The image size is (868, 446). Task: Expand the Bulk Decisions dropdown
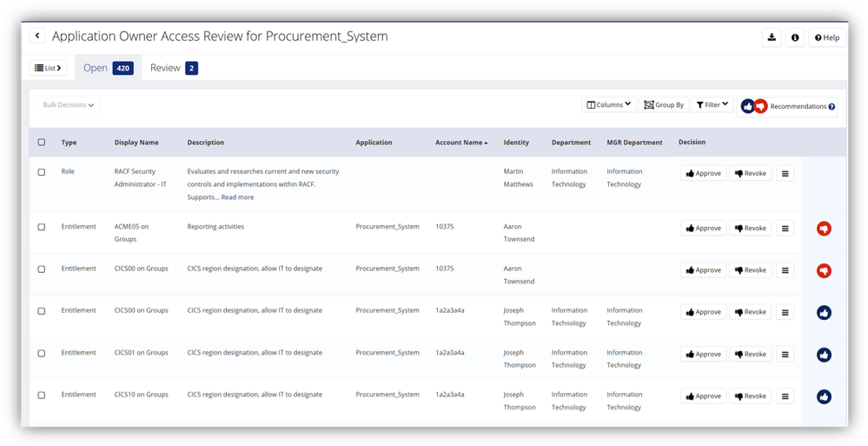pos(69,105)
